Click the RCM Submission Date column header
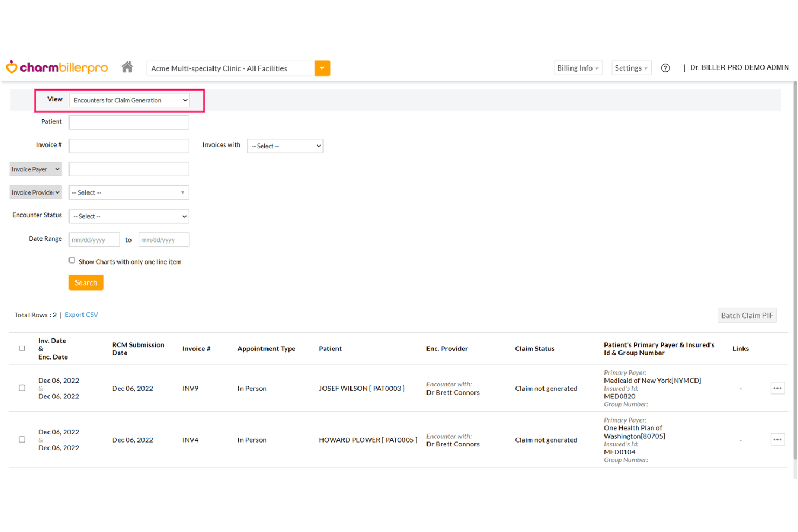Screen dimensions: 798x532 138,349
